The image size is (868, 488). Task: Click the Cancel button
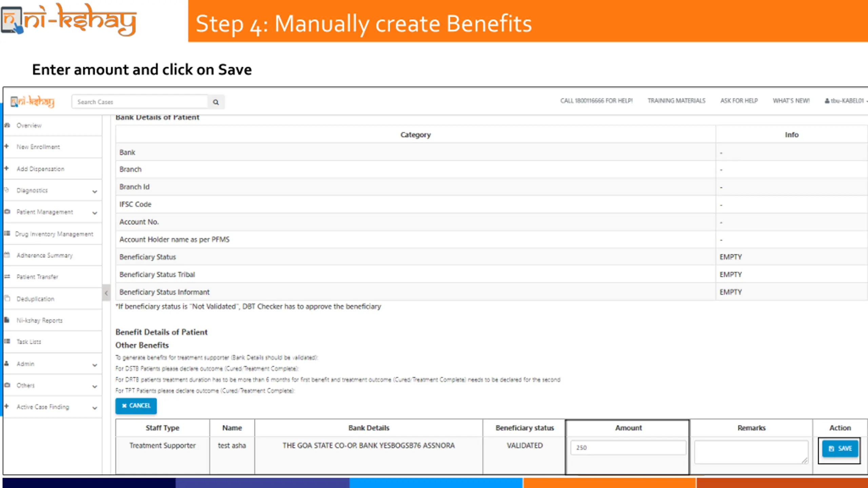(136, 406)
